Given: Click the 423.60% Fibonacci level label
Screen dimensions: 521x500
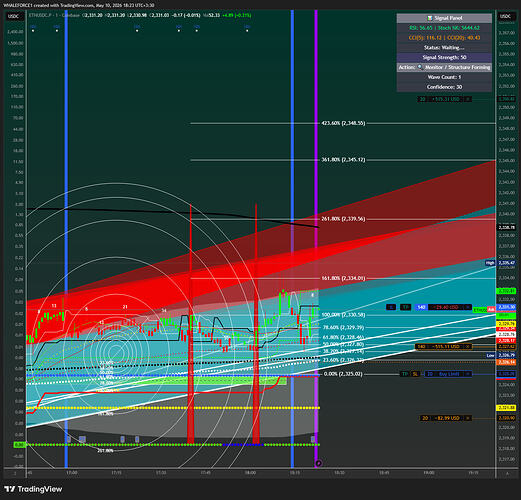Looking at the screenshot, I should pyautogui.click(x=343, y=123).
